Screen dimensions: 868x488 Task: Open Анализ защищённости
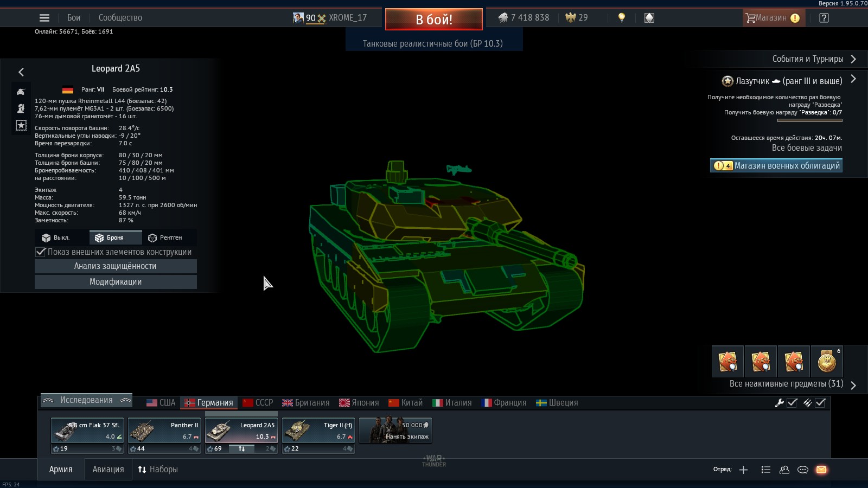coord(116,266)
